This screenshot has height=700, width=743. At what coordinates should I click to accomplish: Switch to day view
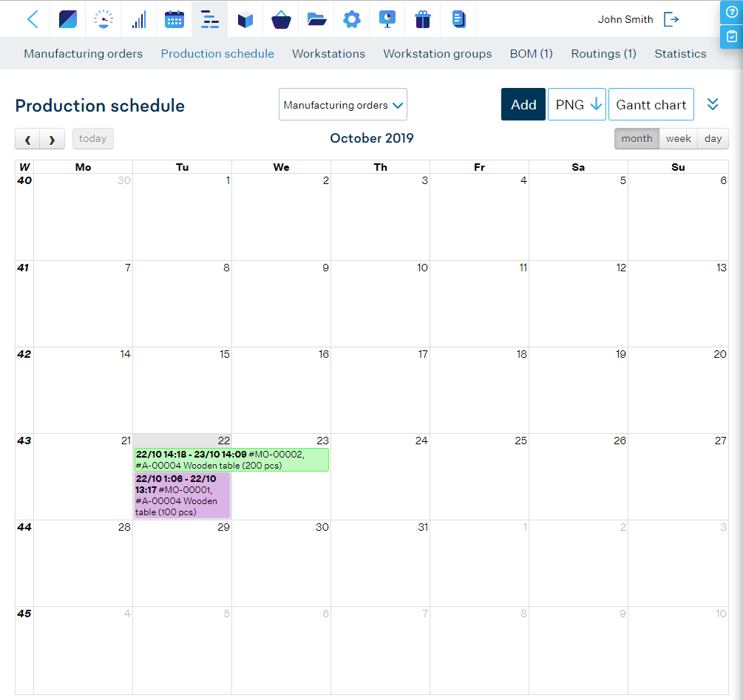[713, 139]
